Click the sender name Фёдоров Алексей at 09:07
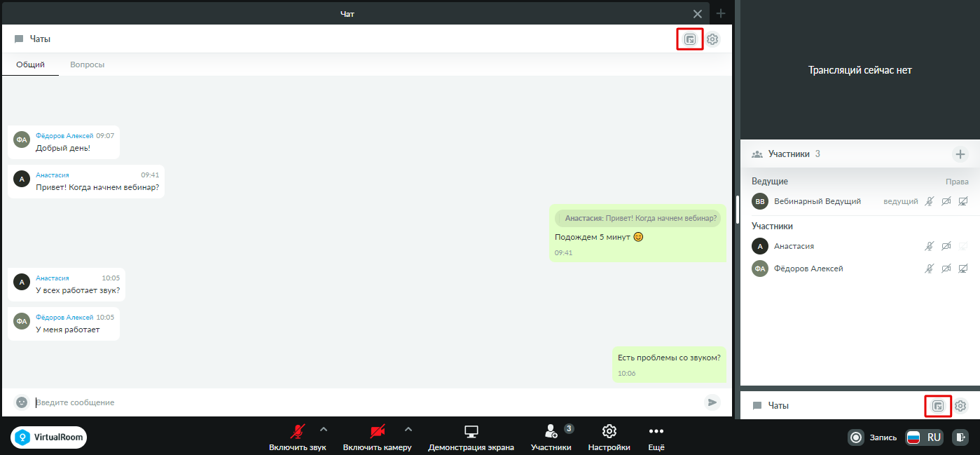Image resolution: width=980 pixels, height=455 pixels. 64,135
